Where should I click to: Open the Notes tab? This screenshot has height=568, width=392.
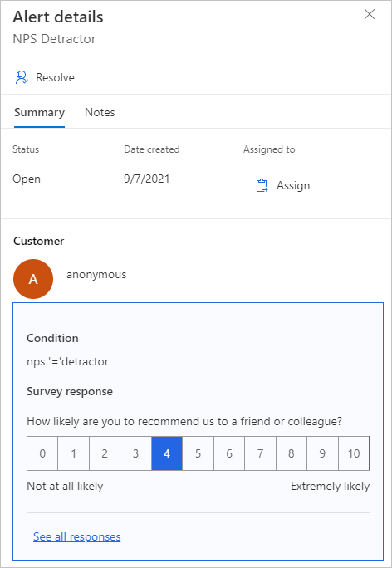pyautogui.click(x=100, y=113)
